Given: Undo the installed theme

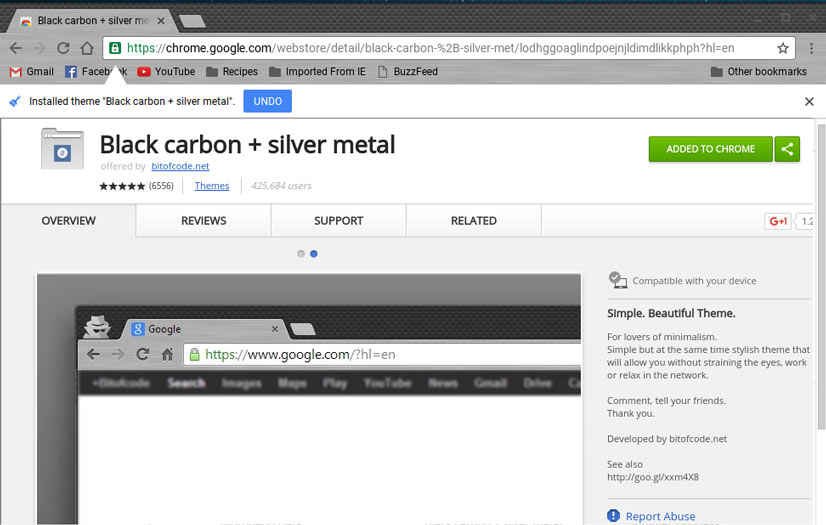Looking at the screenshot, I should click(x=268, y=101).
